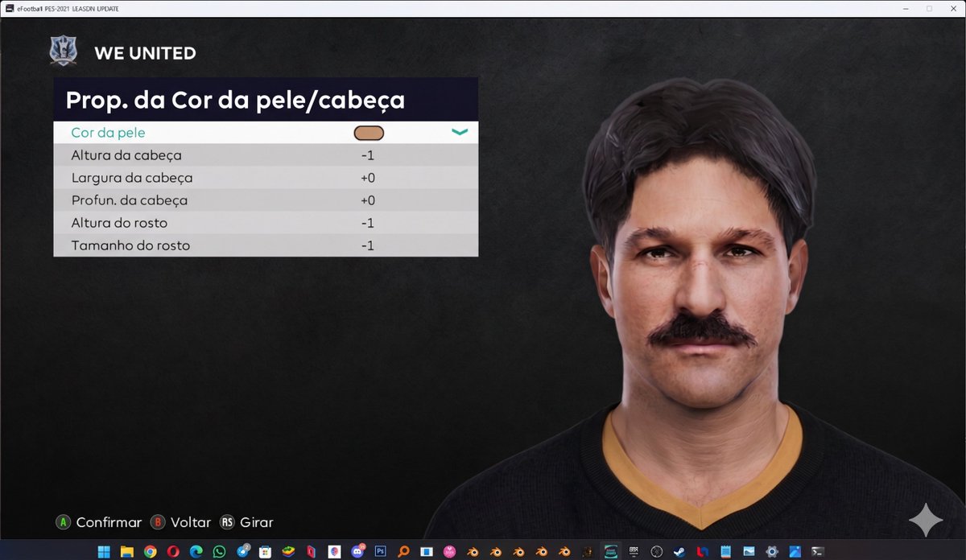Select the Altura do rosto row
The width and height of the screenshot is (966, 560).
coord(266,223)
